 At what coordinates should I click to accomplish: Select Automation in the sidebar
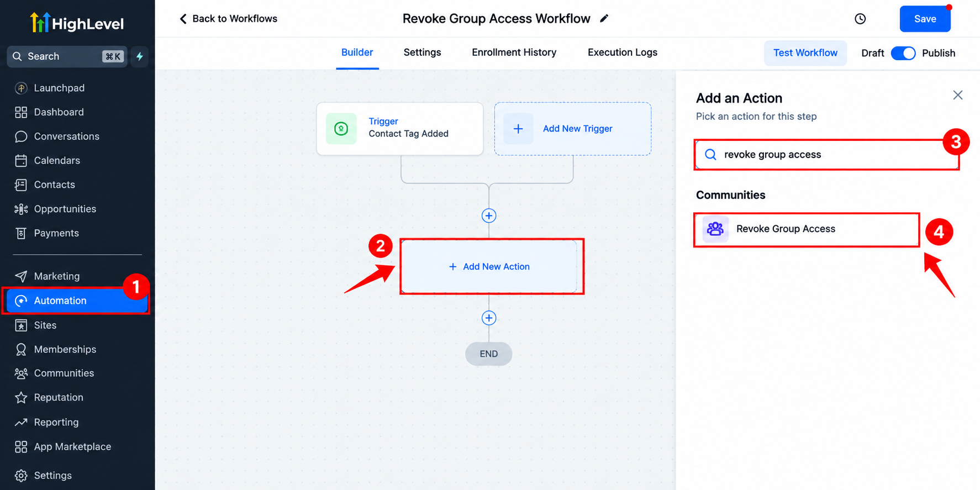pyautogui.click(x=76, y=301)
